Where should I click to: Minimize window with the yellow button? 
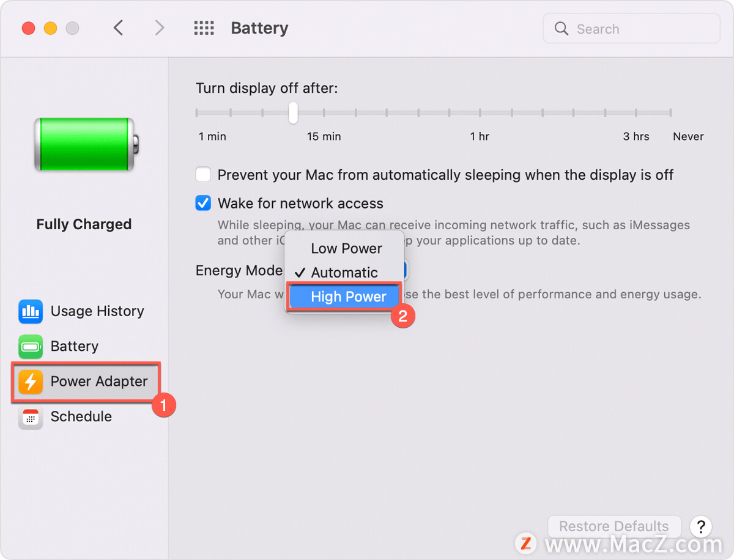(x=51, y=28)
